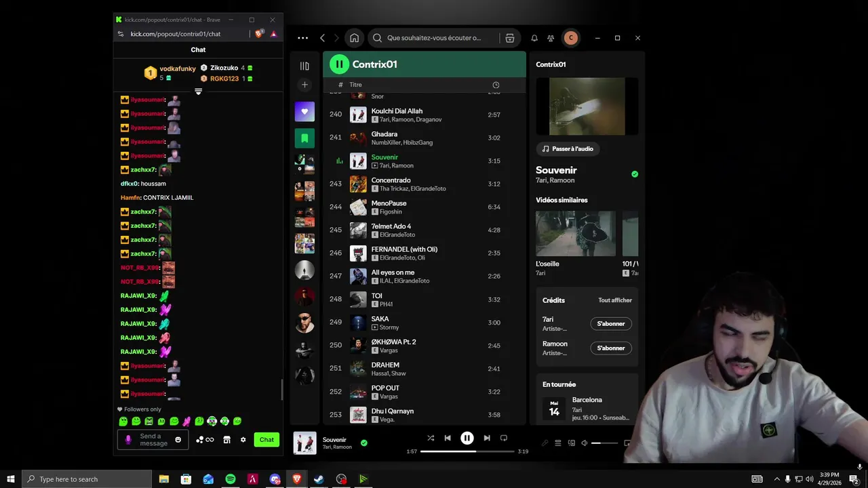Viewport: 868px width, 488px height.
Task: Skip to previous track
Action: click(448, 438)
